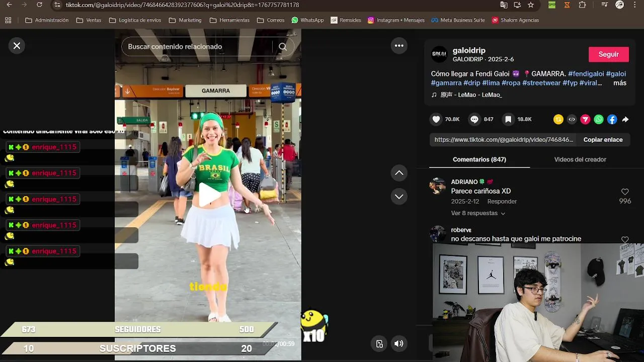Open ADRIANO commenter avatar
This screenshot has height=362, width=644.
point(437,186)
